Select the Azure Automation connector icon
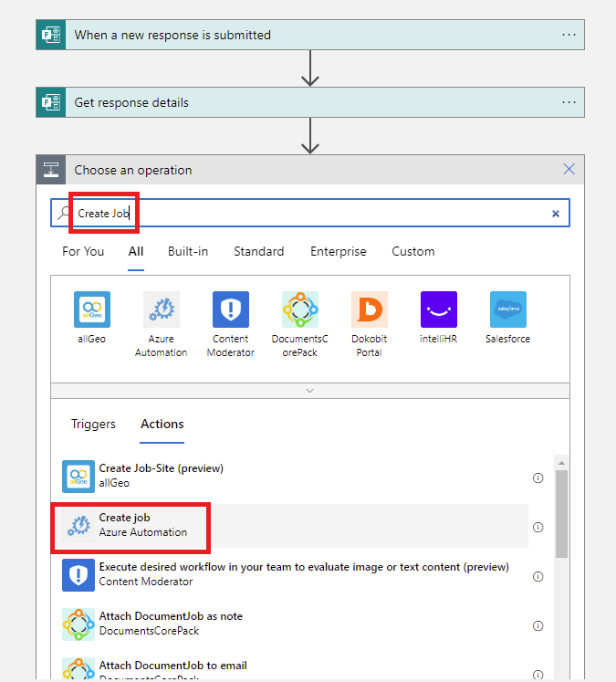 162,310
